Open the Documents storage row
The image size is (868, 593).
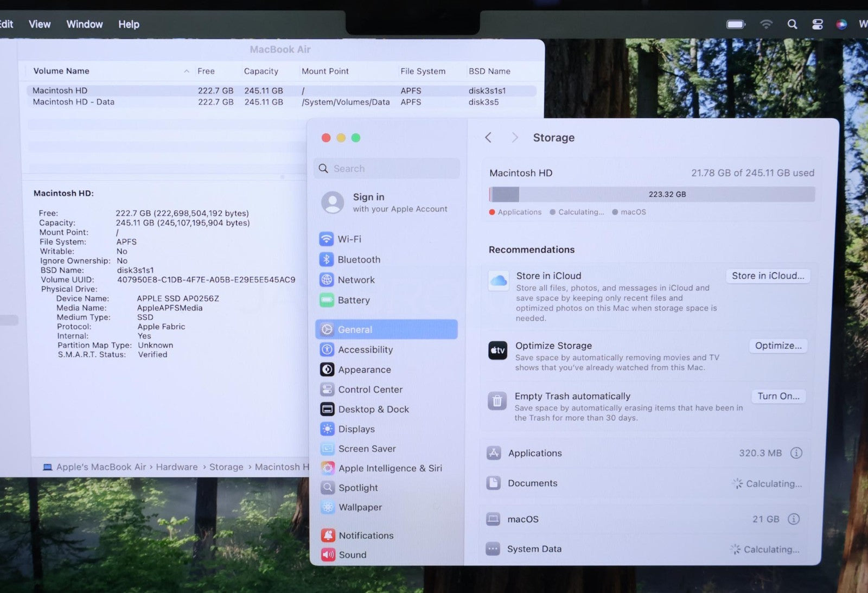(644, 483)
